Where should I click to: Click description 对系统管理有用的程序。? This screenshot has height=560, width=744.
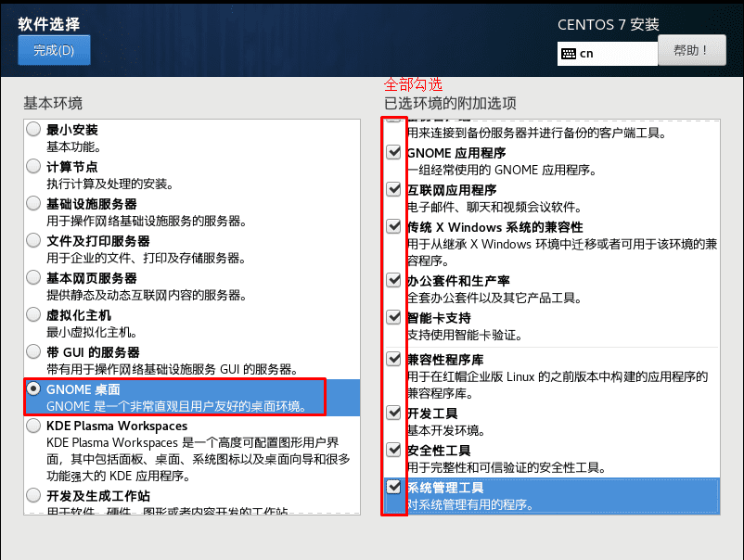pos(470,504)
